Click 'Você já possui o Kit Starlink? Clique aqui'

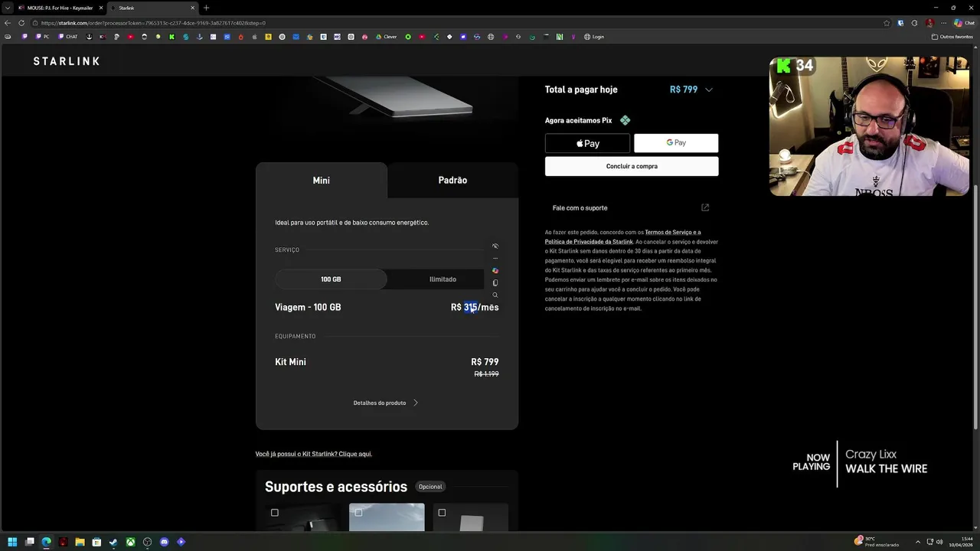(314, 454)
